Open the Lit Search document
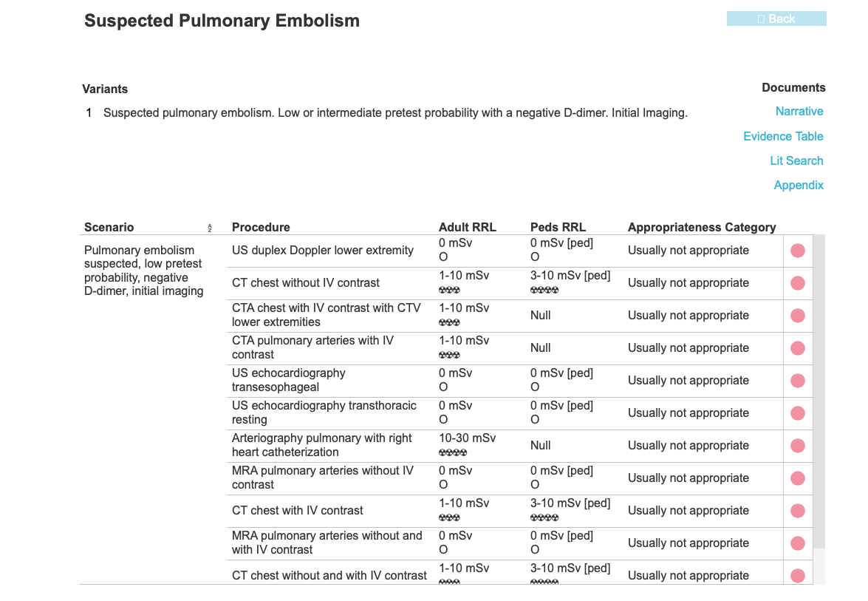The image size is (868, 601). click(796, 160)
